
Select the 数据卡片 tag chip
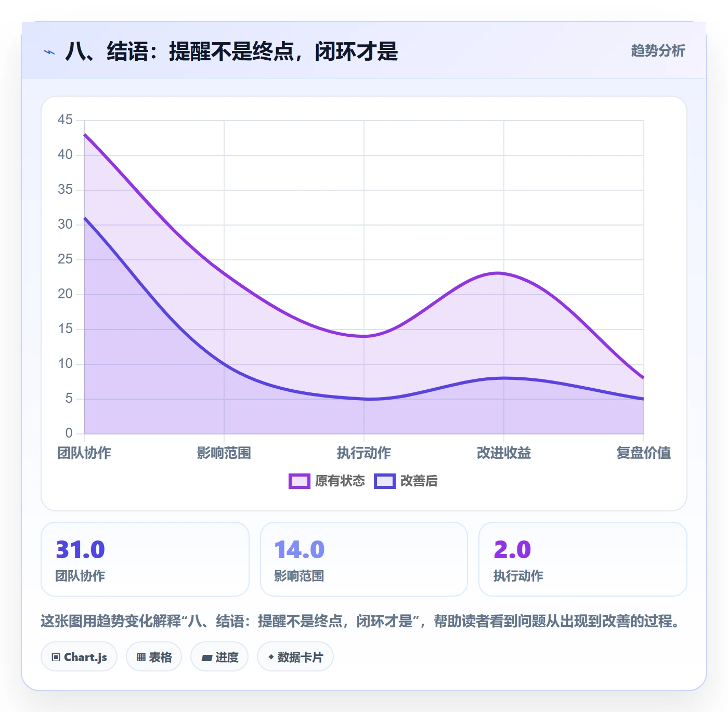(x=295, y=657)
